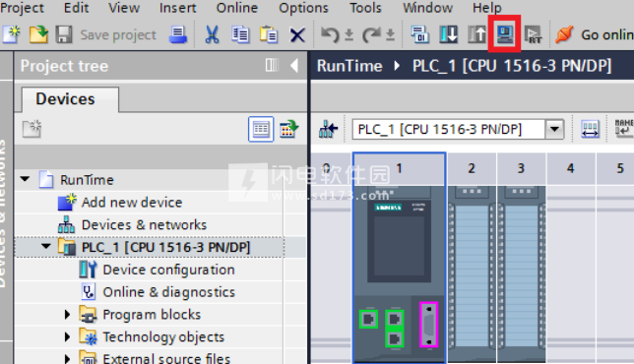Collapse the Project tree panel arrow
The image size is (634, 364).
coord(294,65)
